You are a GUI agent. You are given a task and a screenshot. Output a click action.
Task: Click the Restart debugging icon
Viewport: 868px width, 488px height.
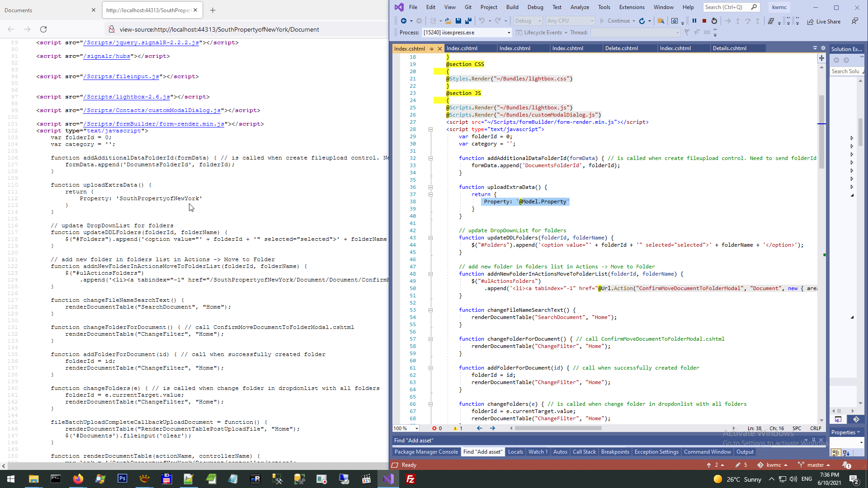pos(714,21)
